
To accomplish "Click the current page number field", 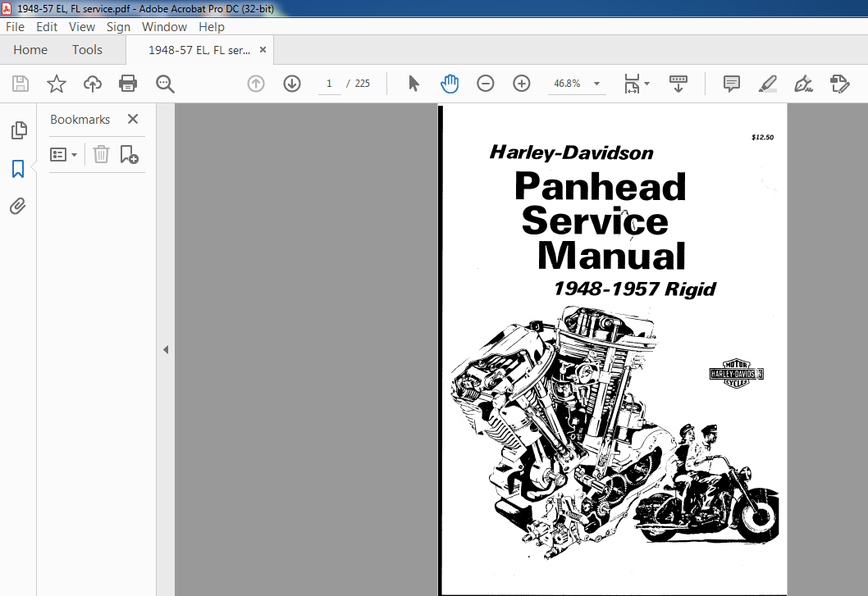I will (329, 84).
